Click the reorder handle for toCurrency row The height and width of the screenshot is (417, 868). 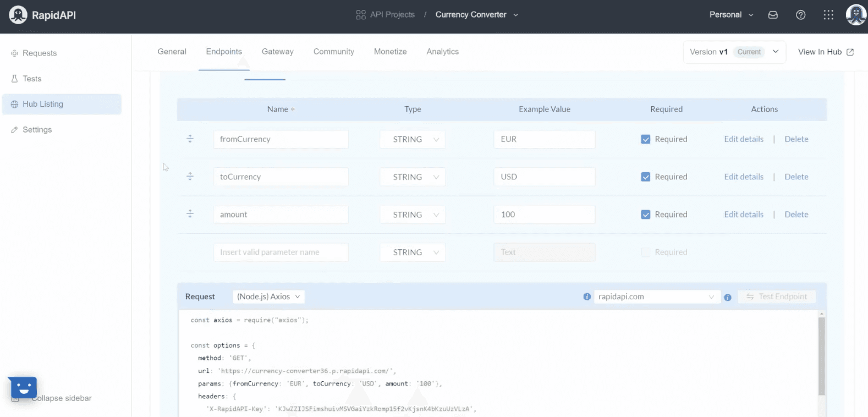click(190, 176)
